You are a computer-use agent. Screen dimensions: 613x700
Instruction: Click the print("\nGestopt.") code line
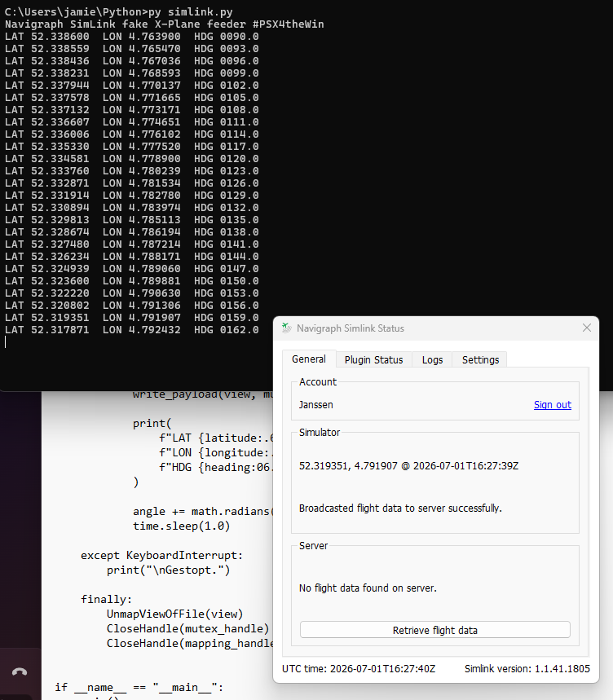tap(168, 570)
